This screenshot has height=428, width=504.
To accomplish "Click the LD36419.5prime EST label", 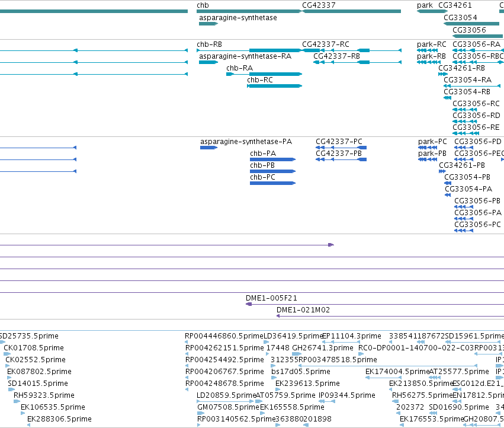I will [294, 336].
